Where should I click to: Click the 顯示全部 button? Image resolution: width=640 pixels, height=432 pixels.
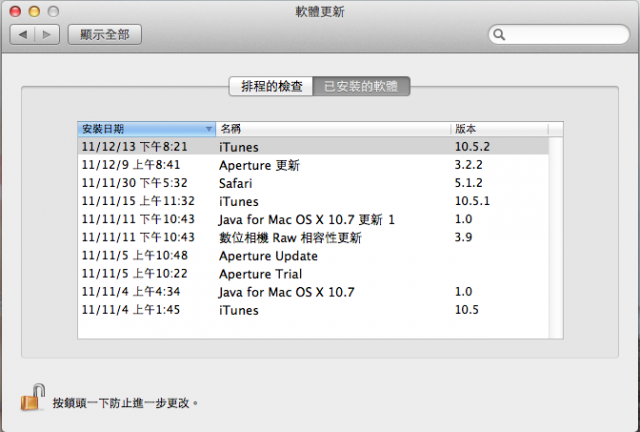click(104, 35)
